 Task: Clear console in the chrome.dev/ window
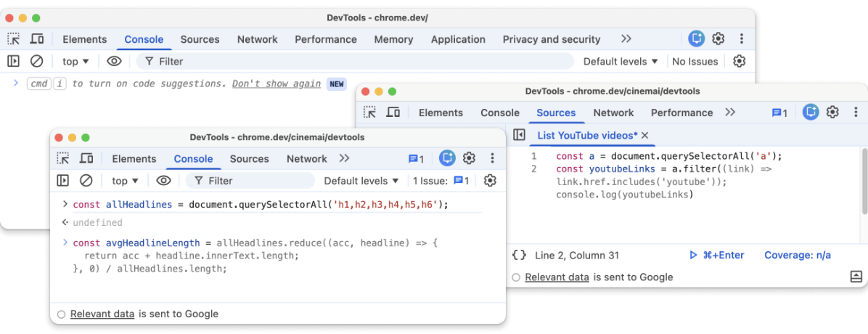pyautogui.click(x=36, y=62)
